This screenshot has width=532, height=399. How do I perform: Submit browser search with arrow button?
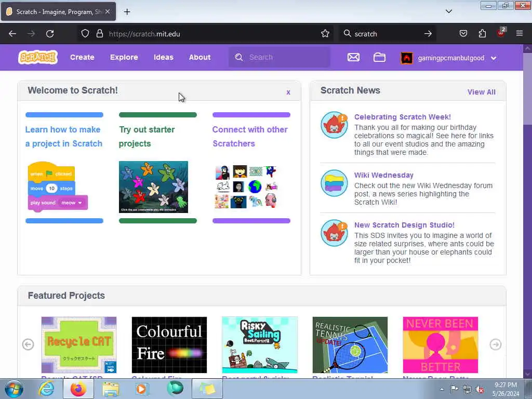pos(428,34)
